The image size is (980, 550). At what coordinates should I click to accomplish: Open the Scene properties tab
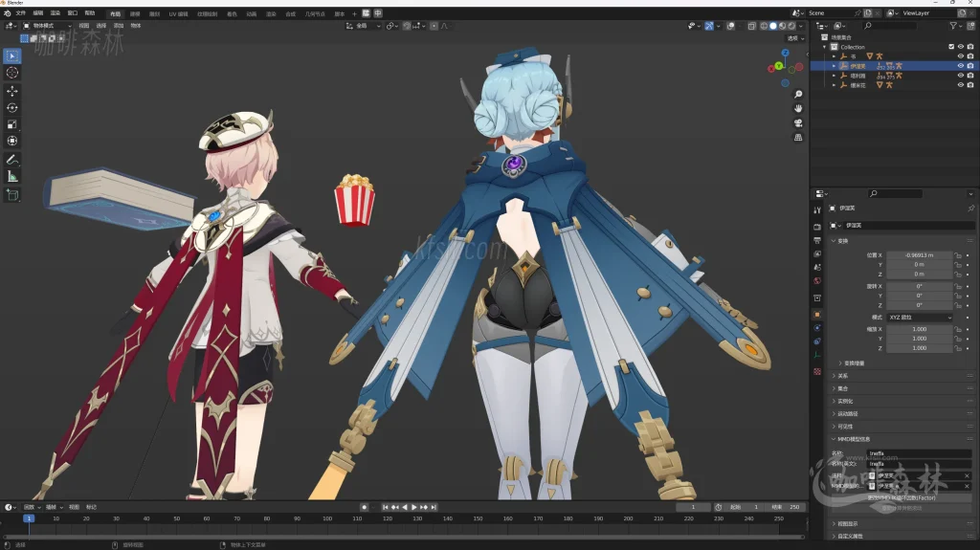pyautogui.click(x=817, y=268)
